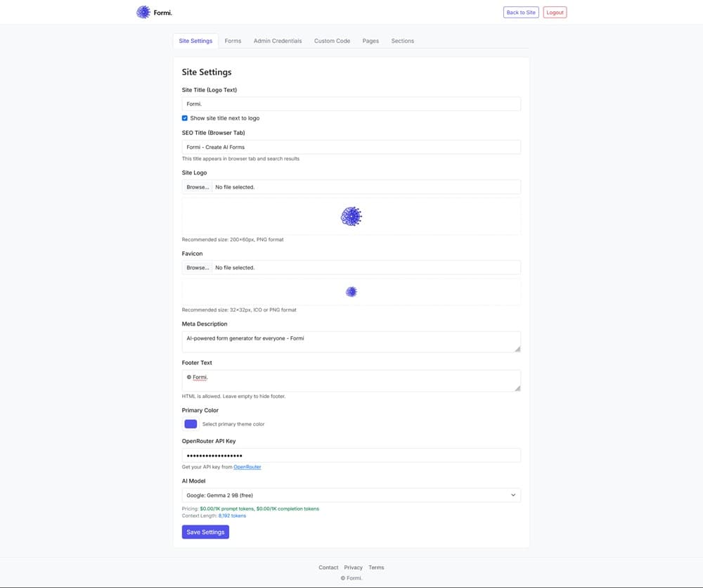Click the site logo preview image
The image size is (703, 588).
click(351, 217)
